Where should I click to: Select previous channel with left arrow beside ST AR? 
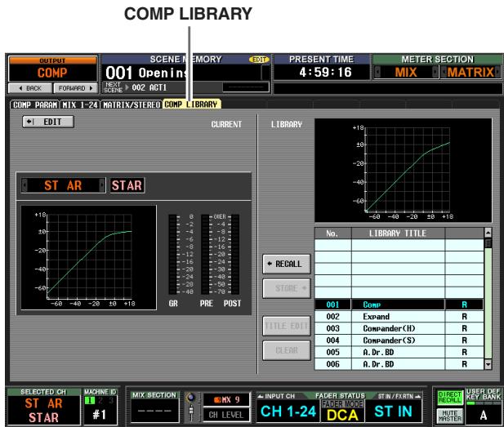coord(25,185)
